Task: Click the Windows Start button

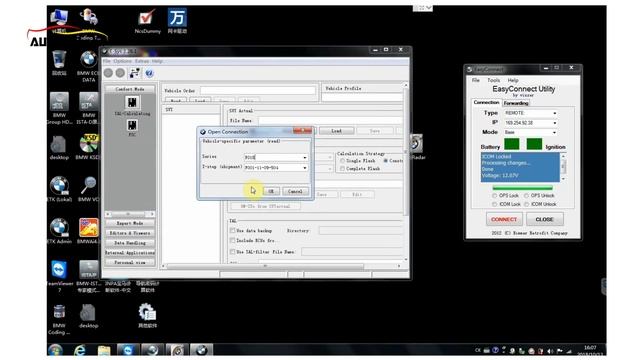Action: coord(55,350)
